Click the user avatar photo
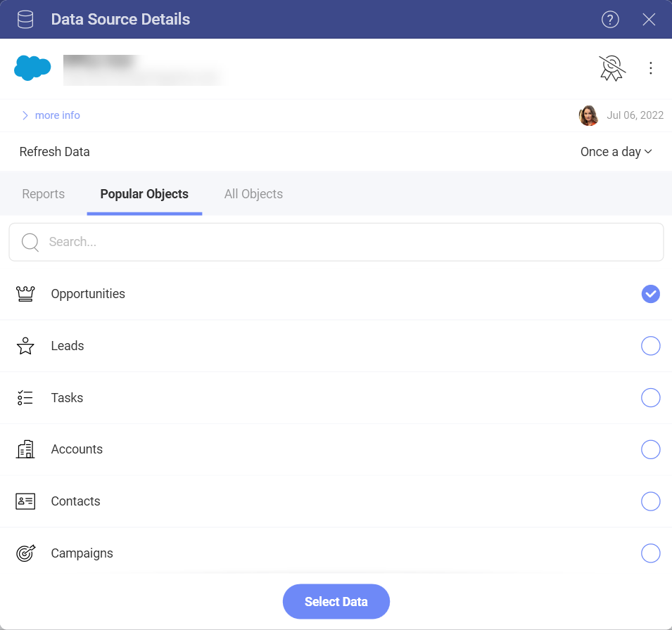The width and height of the screenshot is (672, 630). pyautogui.click(x=588, y=115)
